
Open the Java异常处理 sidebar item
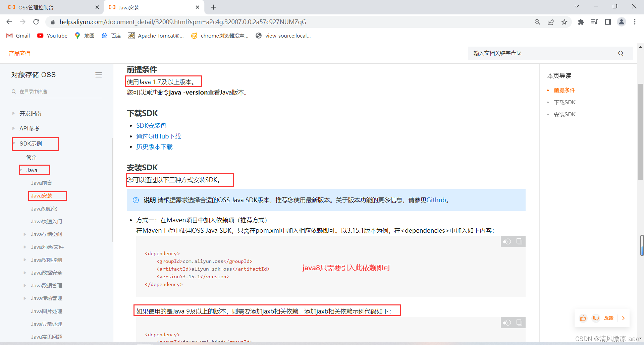[x=46, y=324]
